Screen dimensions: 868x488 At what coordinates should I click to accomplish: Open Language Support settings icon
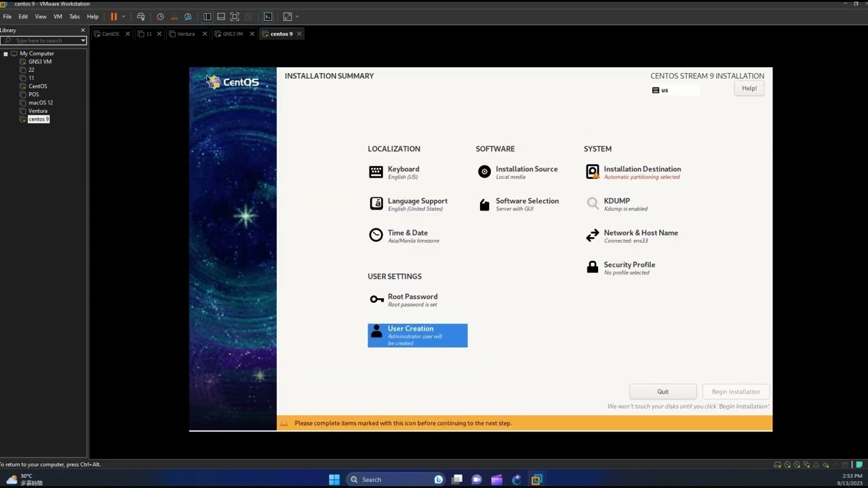point(376,204)
